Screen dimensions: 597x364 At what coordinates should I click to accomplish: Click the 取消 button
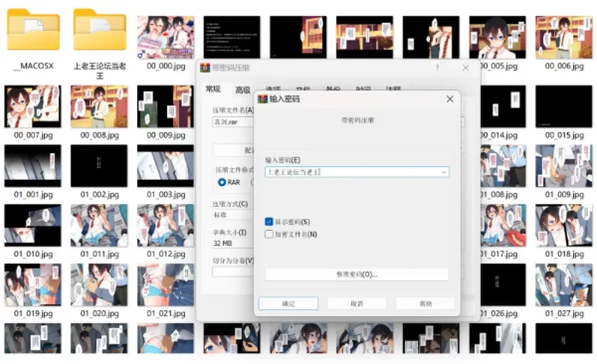[x=357, y=304]
